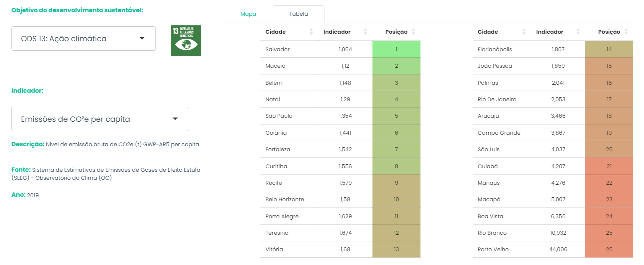Click the position 14 cell
This screenshot has width=644, height=265.
tap(609, 49)
